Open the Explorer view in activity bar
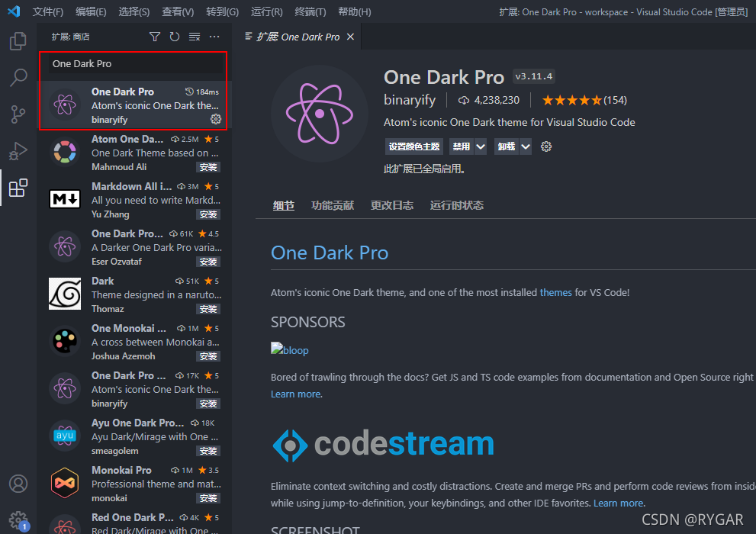This screenshot has width=756, height=534. pos(18,41)
